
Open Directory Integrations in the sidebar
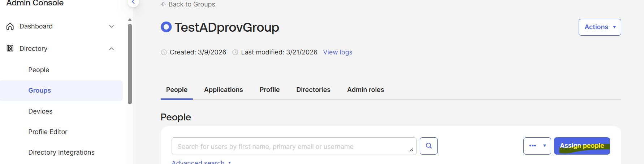coord(61,152)
